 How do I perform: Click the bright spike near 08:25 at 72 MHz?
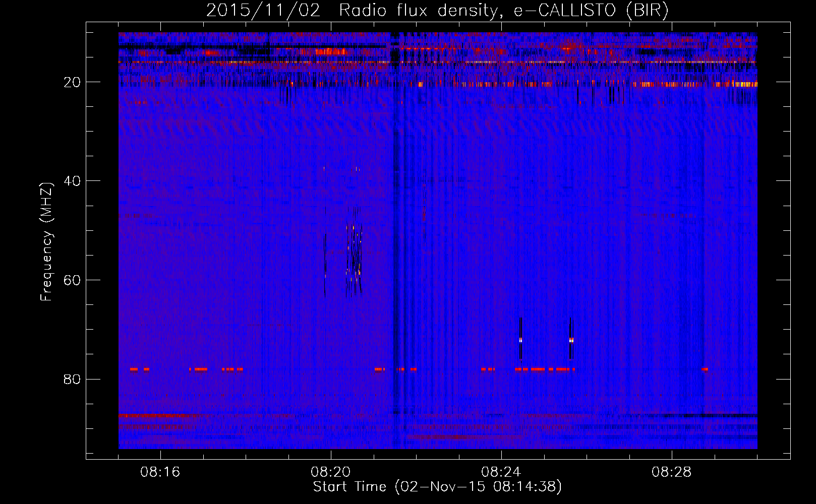(x=571, y=340)
